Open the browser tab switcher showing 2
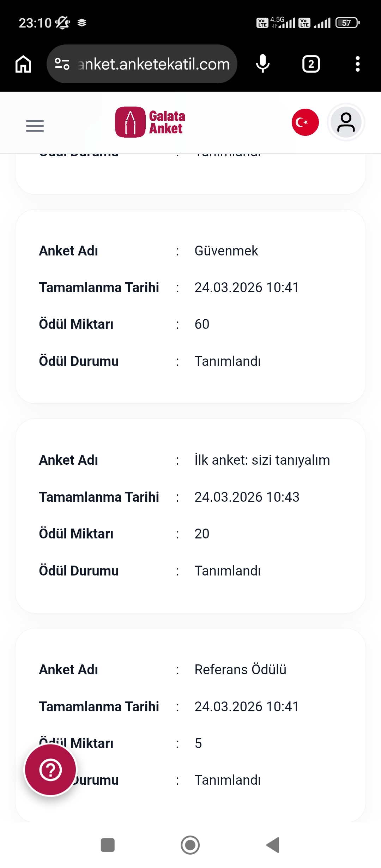Image resolution: width=381 pixels, height=868 pixels. click(311, 64)
